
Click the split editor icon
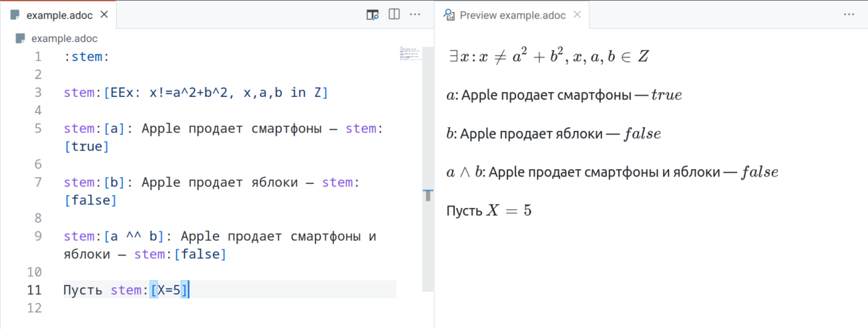click(x=394, y=14)
